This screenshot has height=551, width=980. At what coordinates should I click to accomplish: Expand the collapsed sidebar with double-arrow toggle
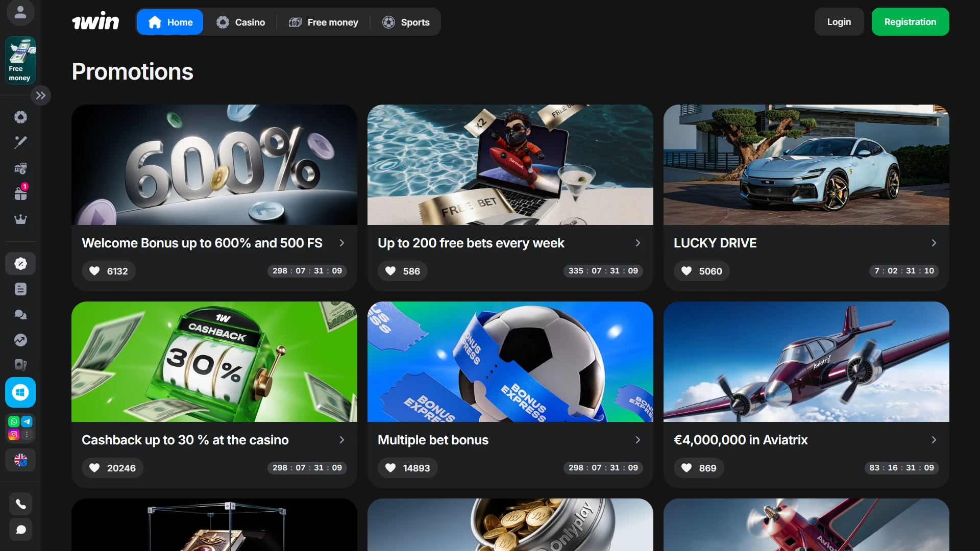[41, 95]
